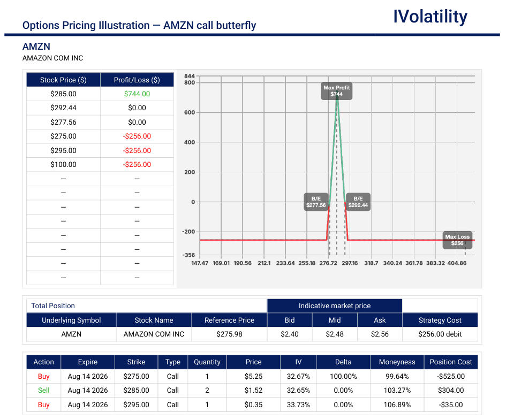Click the $256.00 debit strategy cost

(440, 334)
